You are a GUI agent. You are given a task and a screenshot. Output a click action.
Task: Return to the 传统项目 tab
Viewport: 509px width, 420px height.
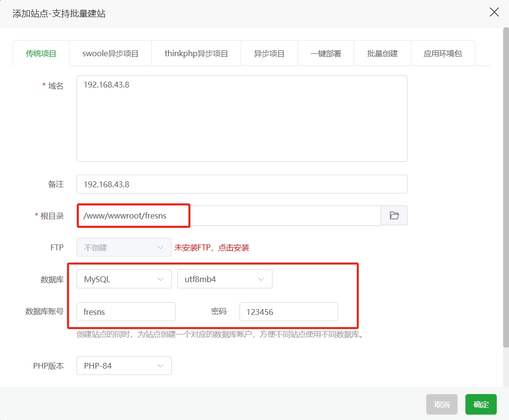pyautogui.click(x=41, y=53)
